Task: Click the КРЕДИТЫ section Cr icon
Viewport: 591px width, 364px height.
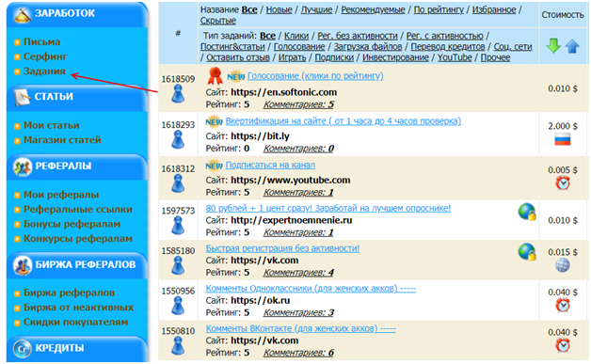Action: pos(23,349)
